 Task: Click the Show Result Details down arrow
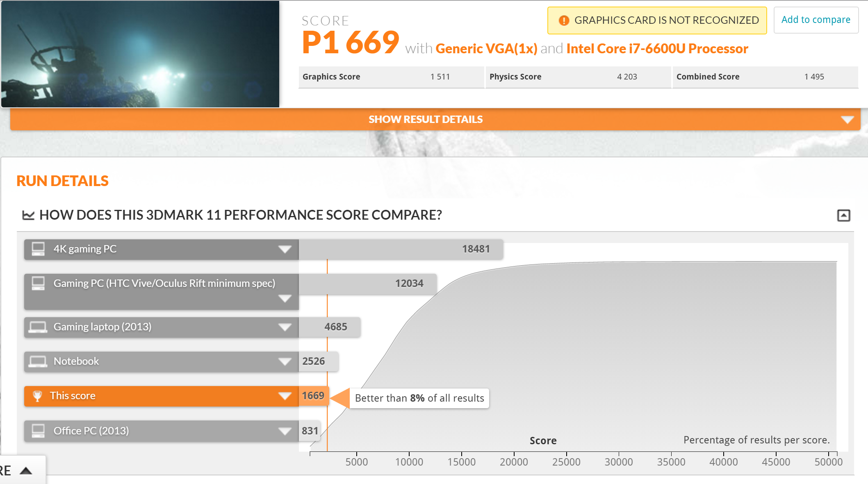tap(847, 120)
